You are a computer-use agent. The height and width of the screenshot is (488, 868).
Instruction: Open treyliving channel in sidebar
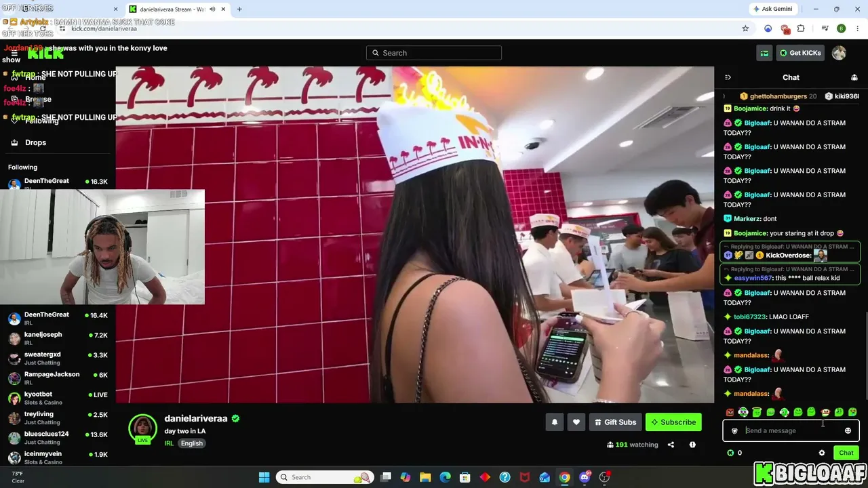tap(58, 418)
